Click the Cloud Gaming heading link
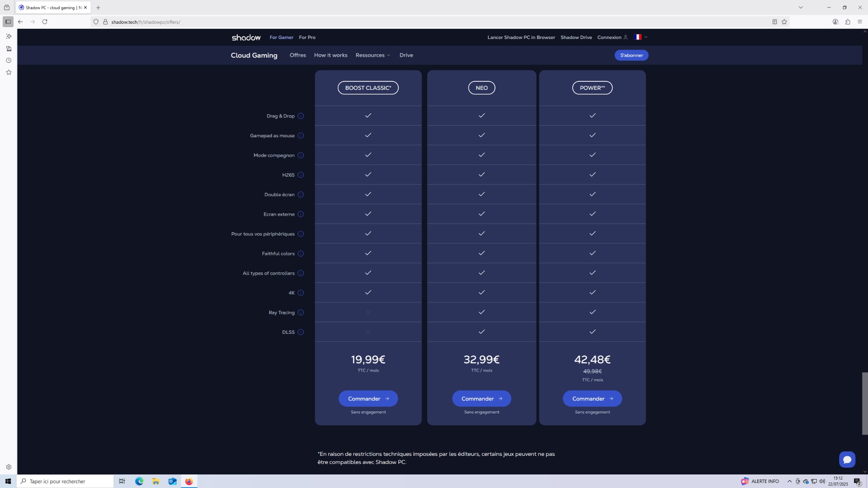 [x=254, y=55]
